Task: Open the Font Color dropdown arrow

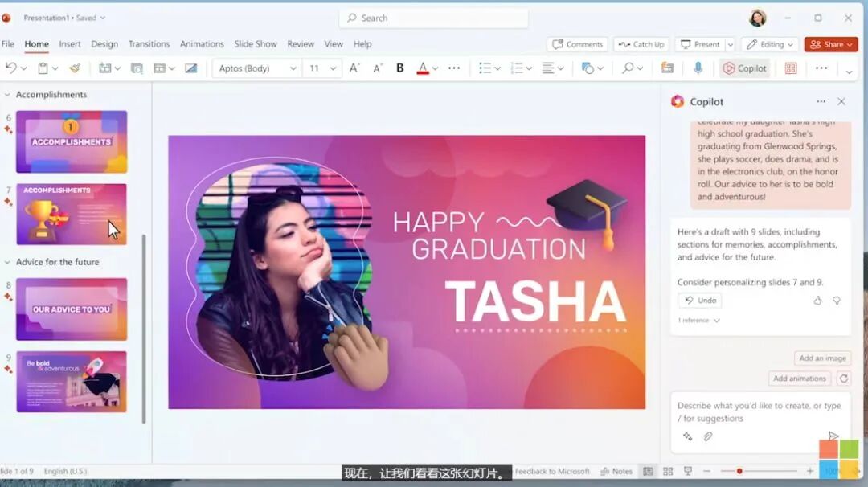Action: pos(435,68)
